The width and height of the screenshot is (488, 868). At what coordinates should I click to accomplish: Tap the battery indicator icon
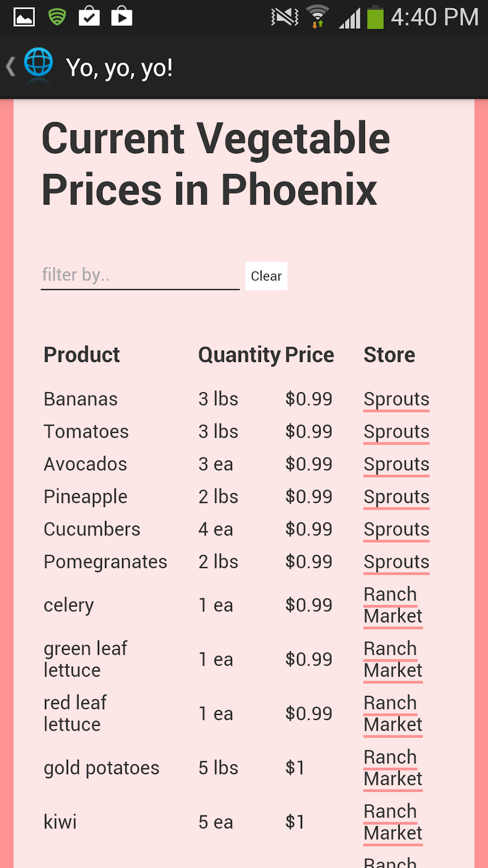click(375, 17)
